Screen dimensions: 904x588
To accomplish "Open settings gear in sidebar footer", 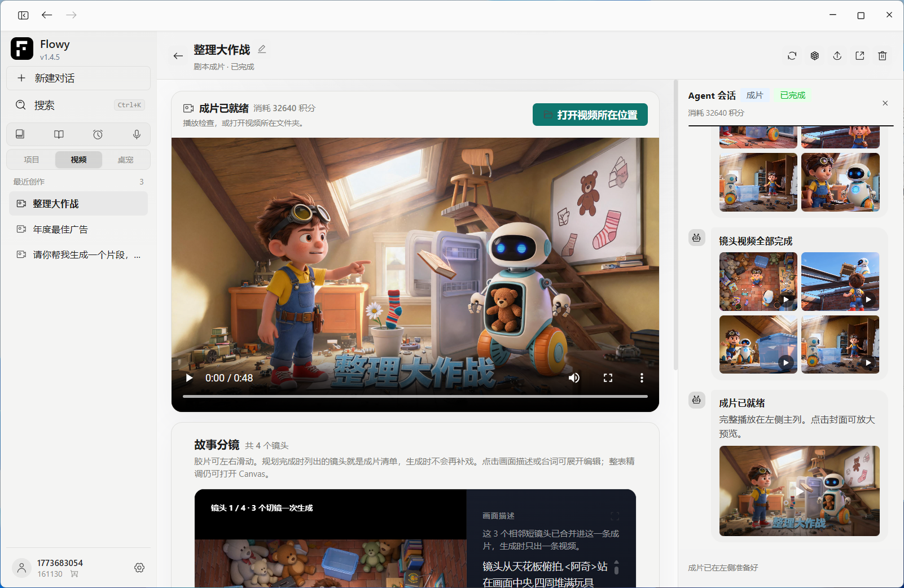I will [139, 568].
